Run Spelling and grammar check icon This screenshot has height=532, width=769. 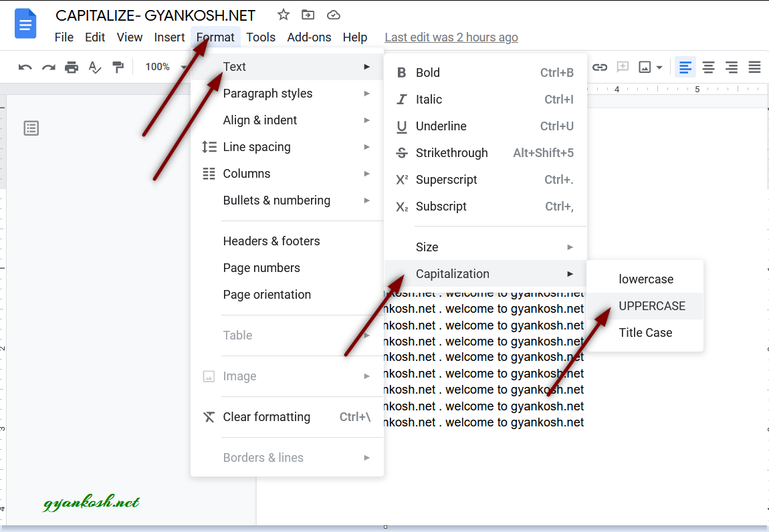click(95, 66)
